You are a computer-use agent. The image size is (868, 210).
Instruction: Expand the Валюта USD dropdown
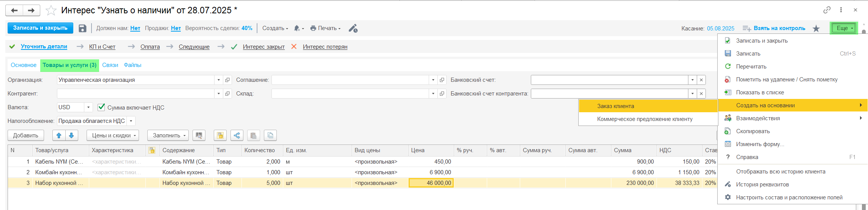pos(88,107)
